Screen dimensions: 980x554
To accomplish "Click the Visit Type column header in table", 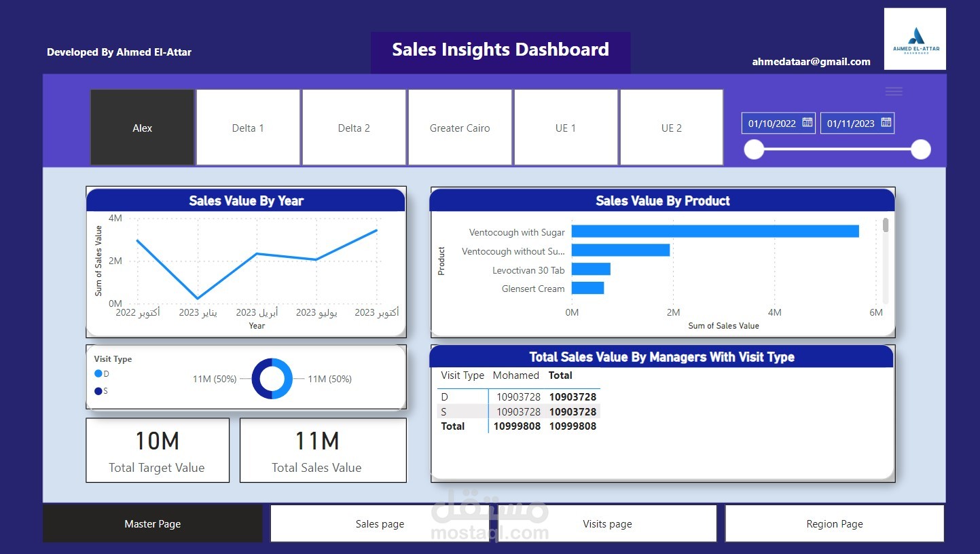I will point(462,375).
